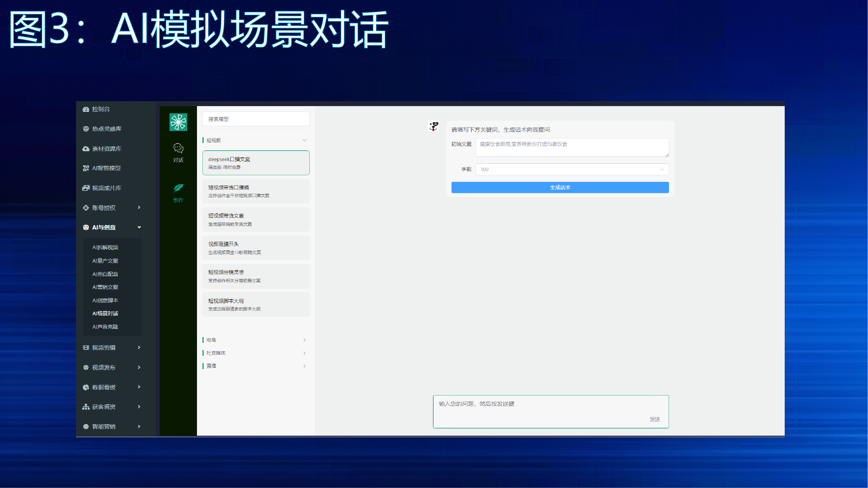Click the 发送 send button
This screenshot has width=868, height=488.
pyautogui.click(x=655, y=419)
